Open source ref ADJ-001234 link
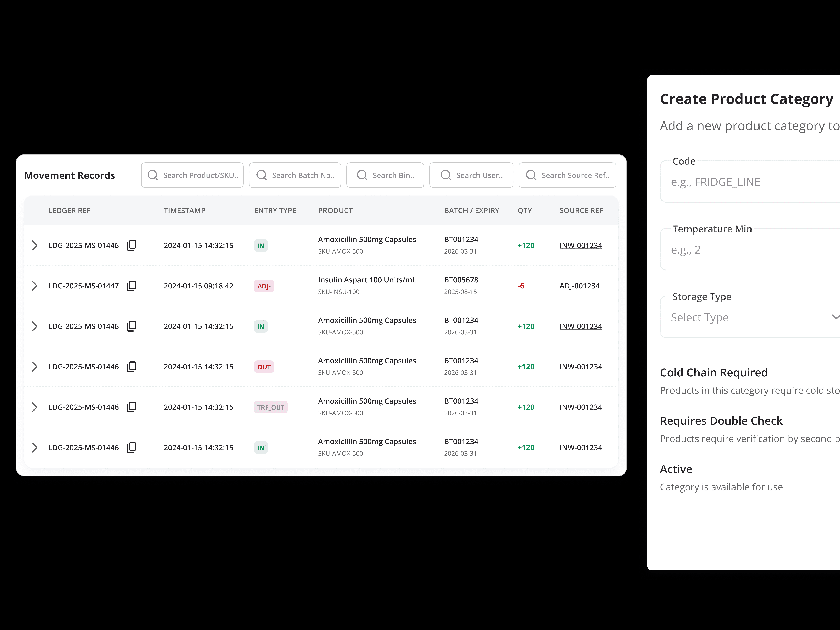The width and height of the screenshot is (840, 630). click(579, 286)
